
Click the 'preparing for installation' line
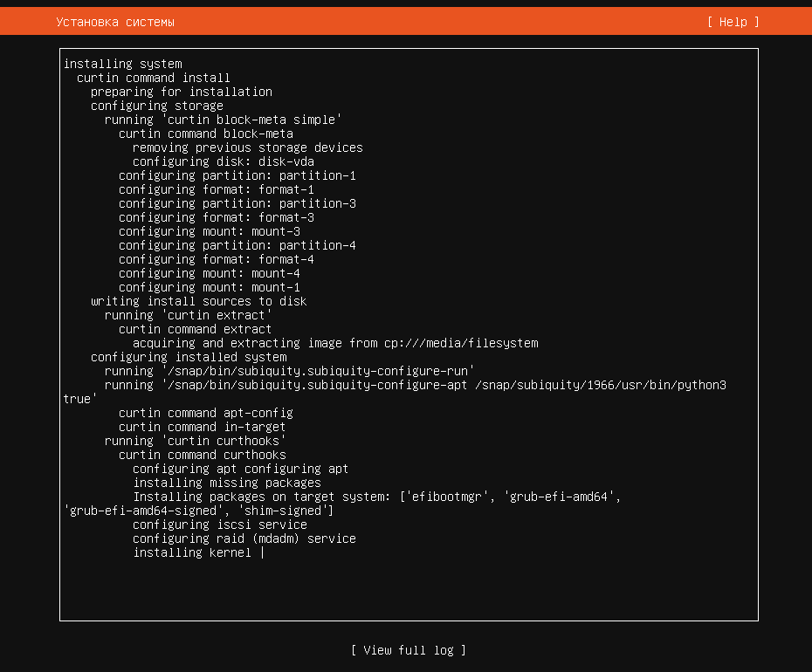pyautogui.click(x=182, y=92)
